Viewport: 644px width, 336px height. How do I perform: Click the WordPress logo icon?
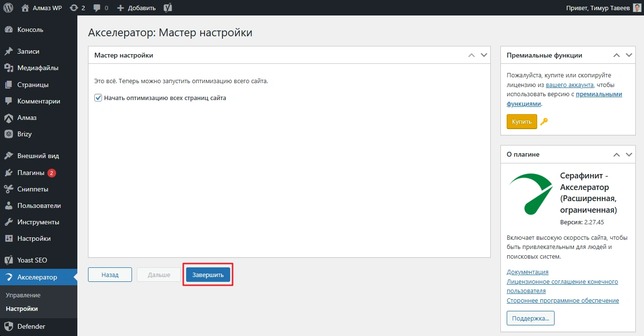pos(8,8)
